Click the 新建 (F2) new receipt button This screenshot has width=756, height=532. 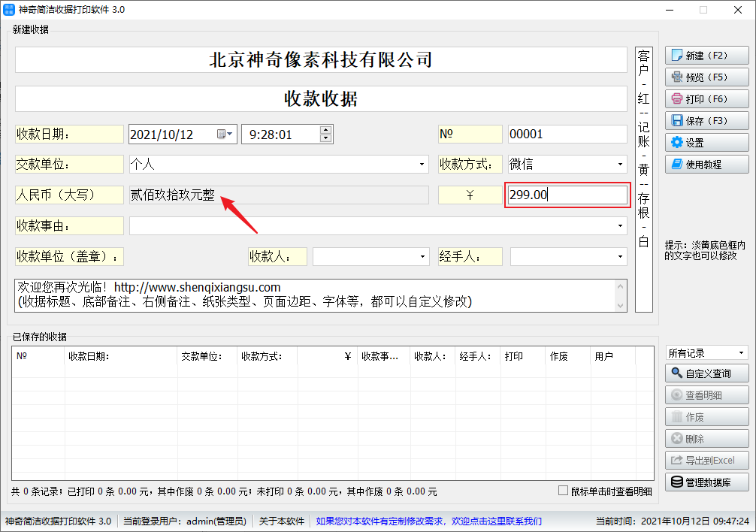707,56
